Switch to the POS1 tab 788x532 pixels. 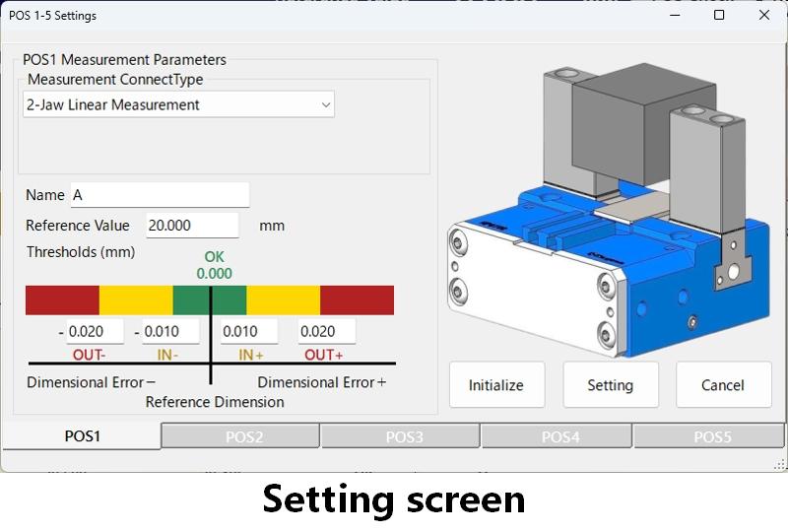click(83, 436)
